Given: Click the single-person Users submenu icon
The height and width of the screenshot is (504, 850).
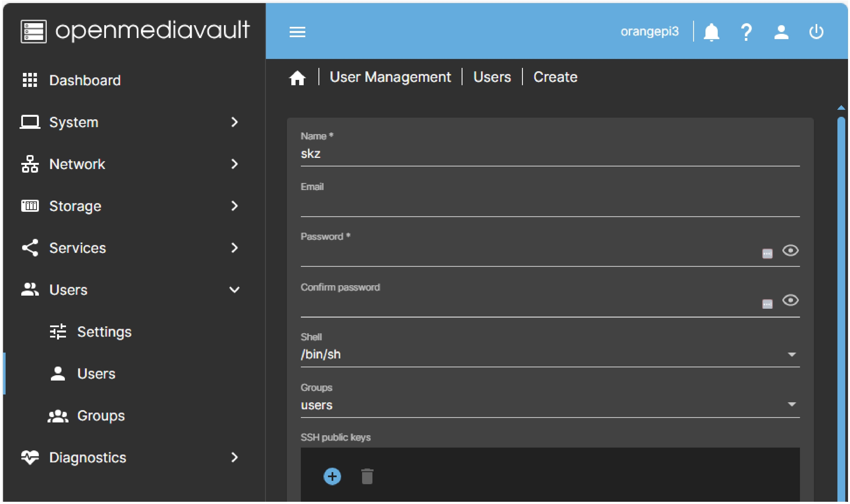Looking at the screenshot, I should pyautogui.click(x=58, y=374).
